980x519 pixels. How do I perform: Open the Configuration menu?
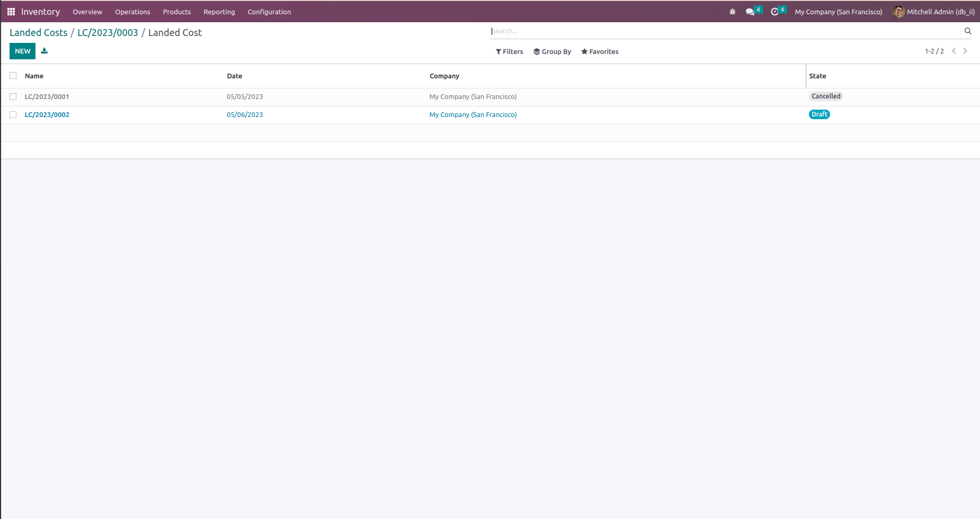pos(269,12)
